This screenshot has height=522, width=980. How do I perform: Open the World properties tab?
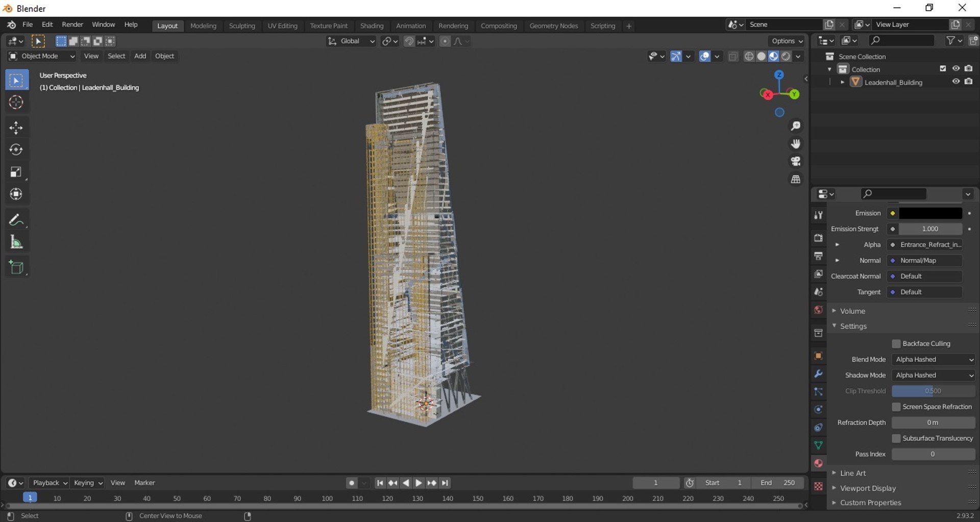(x=818, y=310)
